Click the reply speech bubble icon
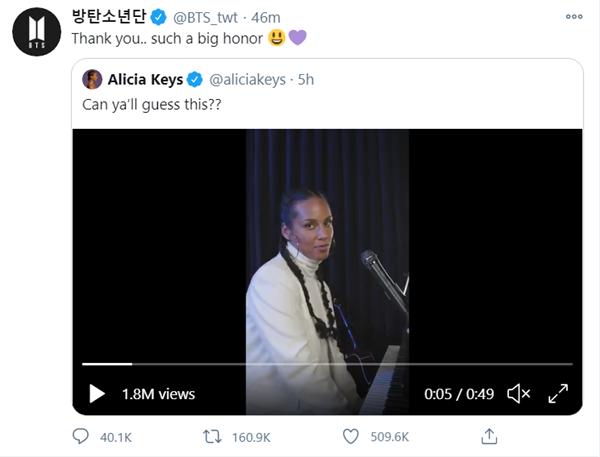 [81, 436]
